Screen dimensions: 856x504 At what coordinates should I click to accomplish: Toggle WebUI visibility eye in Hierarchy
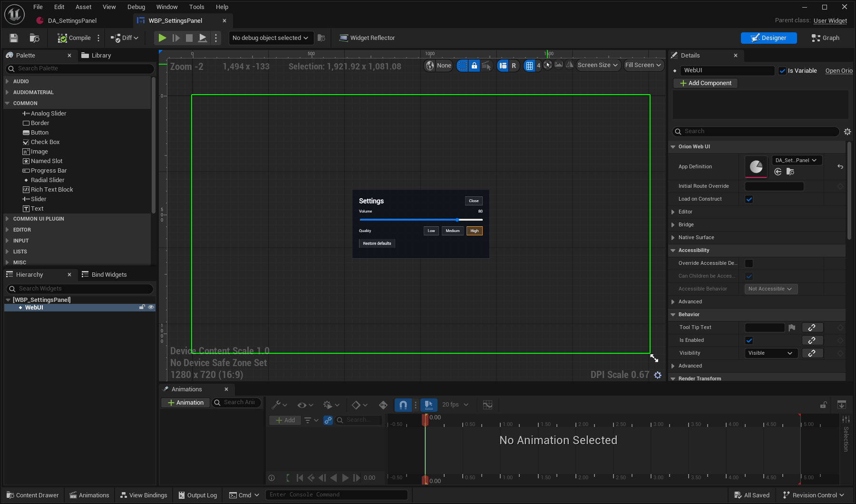pyautogui.click(x=151, y=308)
